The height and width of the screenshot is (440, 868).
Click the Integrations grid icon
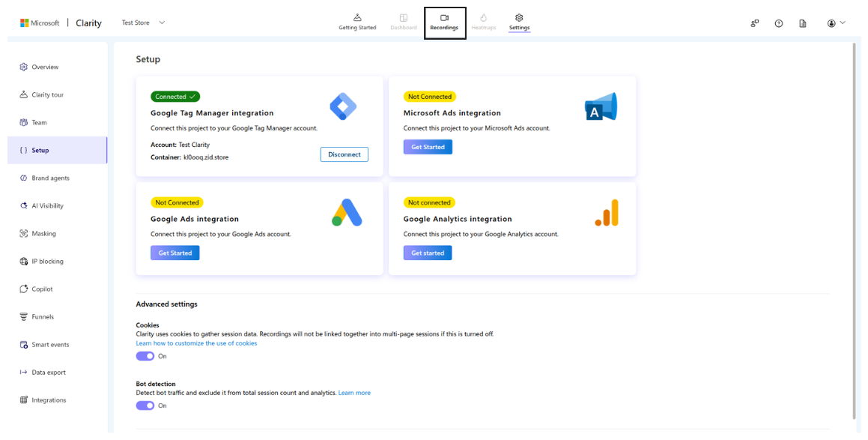pyautogui.click(x=23, y=400)
